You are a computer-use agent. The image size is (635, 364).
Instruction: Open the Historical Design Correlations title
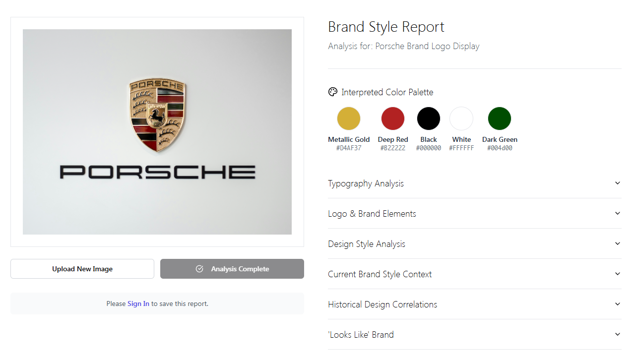point(382,304)
